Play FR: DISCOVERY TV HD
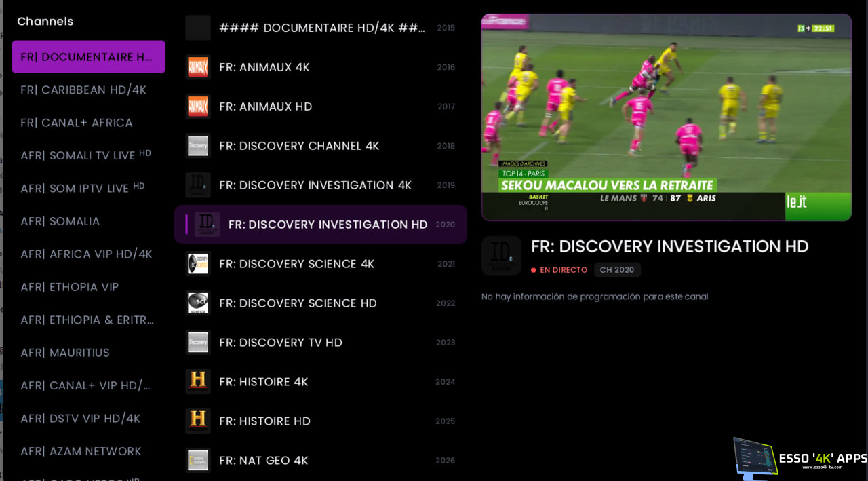868x481 pixels. (x=321, y=343)
